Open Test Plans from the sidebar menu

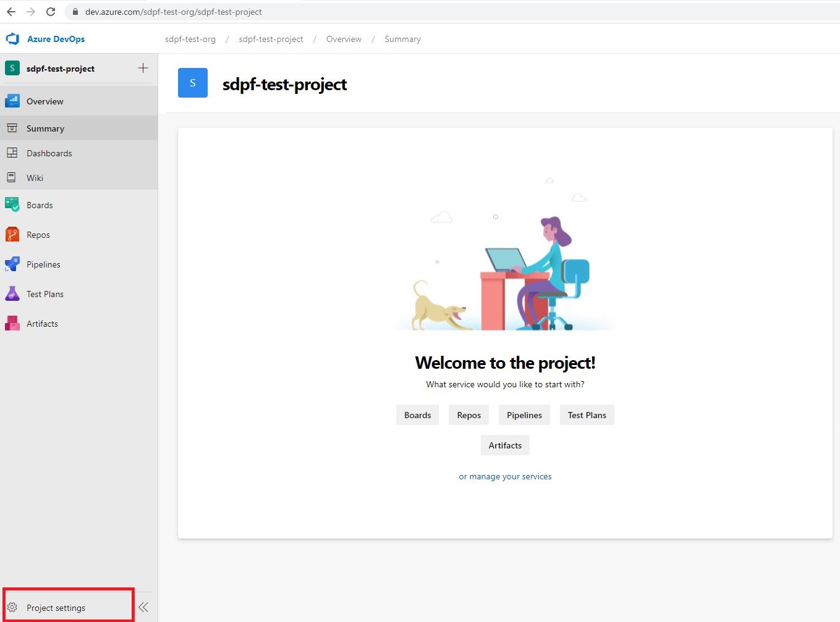[79, 294]
